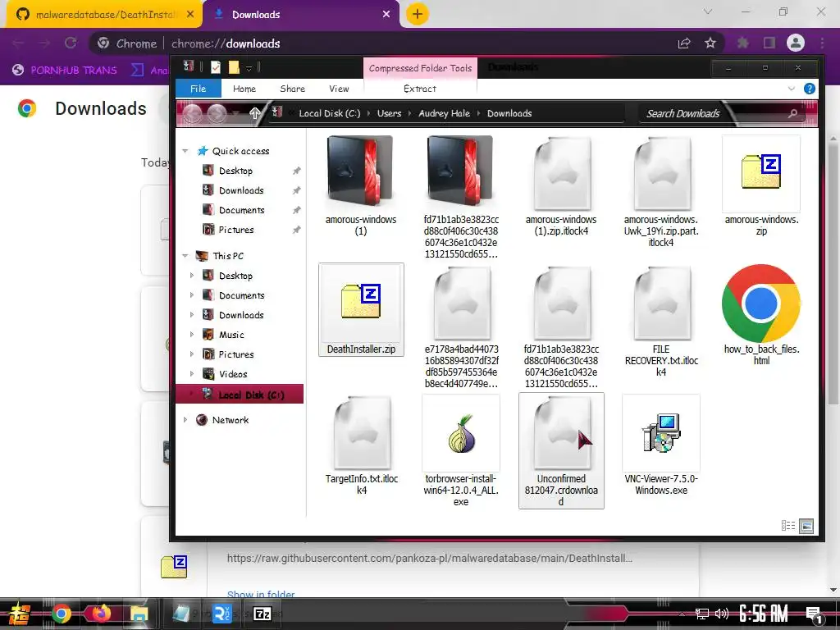Open Chrome profile avatar button

pyautogui.click(x=795, y=43)
